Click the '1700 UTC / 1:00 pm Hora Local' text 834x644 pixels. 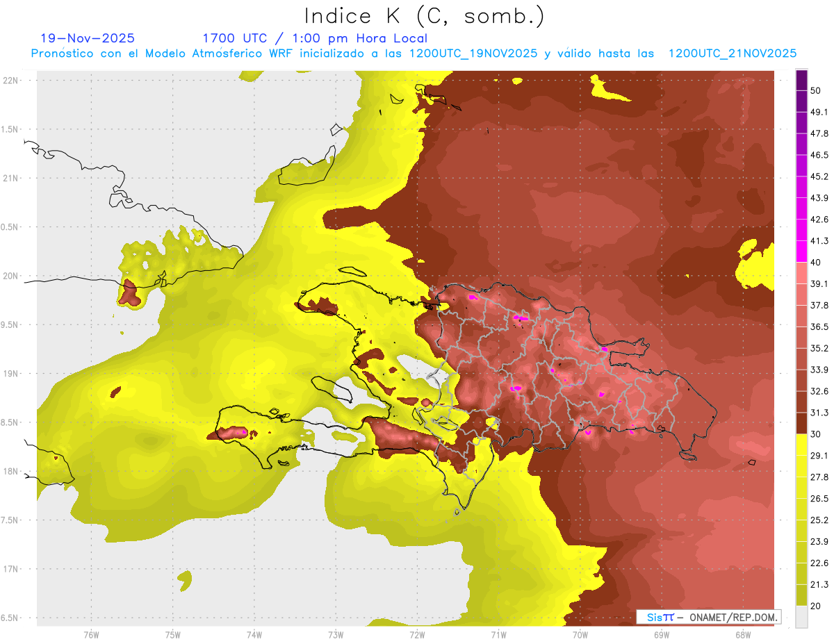[315, 38]
